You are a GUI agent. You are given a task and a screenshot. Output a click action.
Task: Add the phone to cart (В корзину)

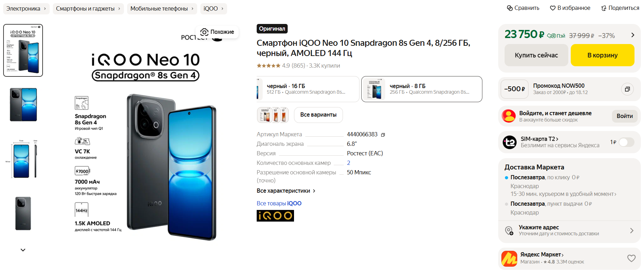pos(602,55)
